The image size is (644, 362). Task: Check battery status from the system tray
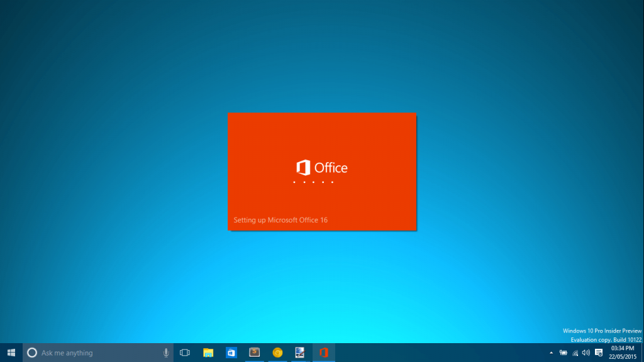click(563, 353)
